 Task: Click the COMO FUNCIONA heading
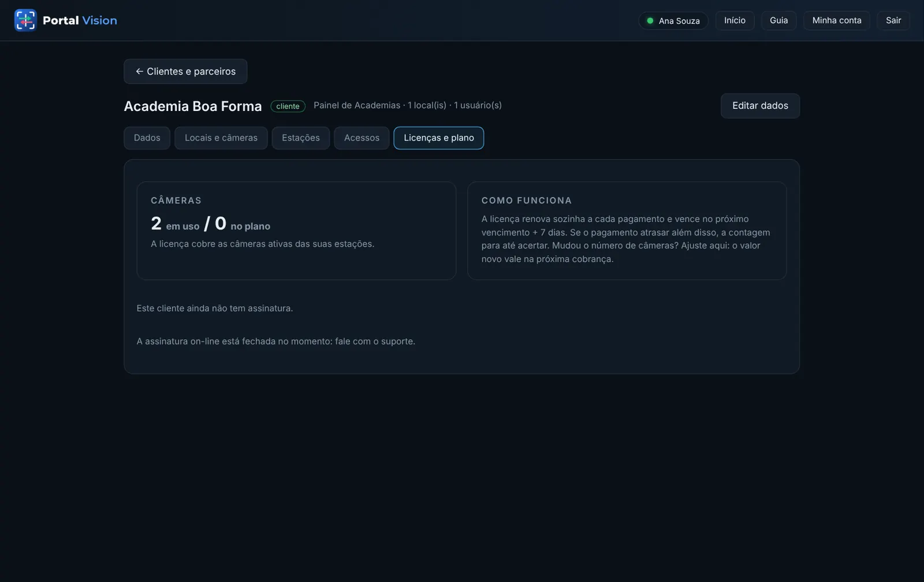(527, 201)
